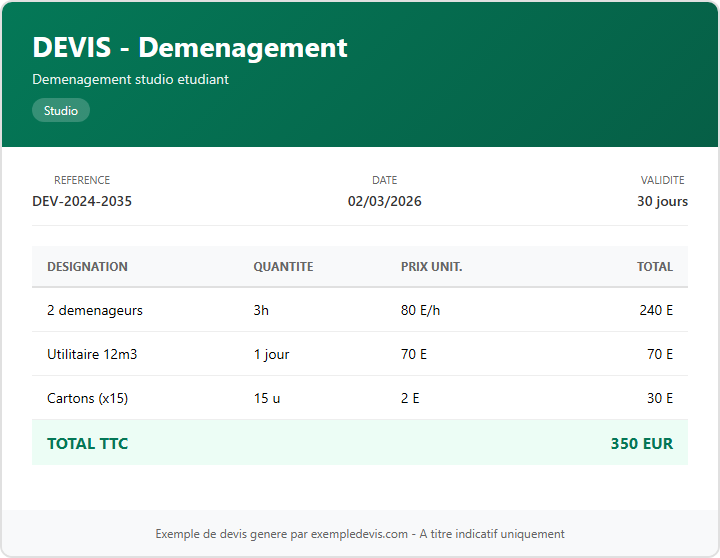Select the 350 EUR grand total
This screenshot has width=720, height=558.
point(641,443)
